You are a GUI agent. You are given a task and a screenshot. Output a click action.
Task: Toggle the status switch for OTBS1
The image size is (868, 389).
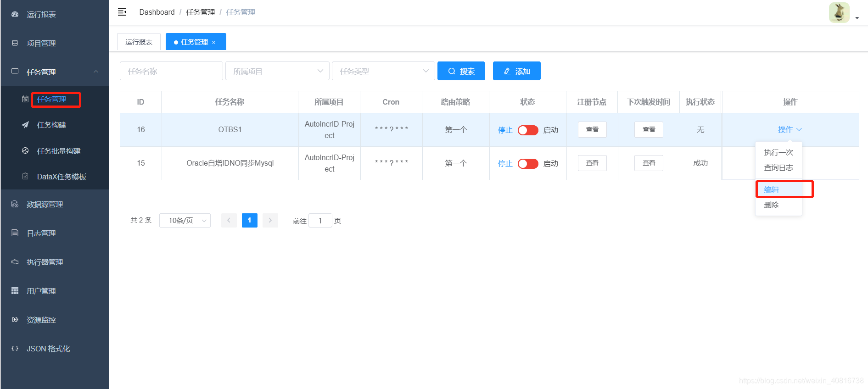528,130
